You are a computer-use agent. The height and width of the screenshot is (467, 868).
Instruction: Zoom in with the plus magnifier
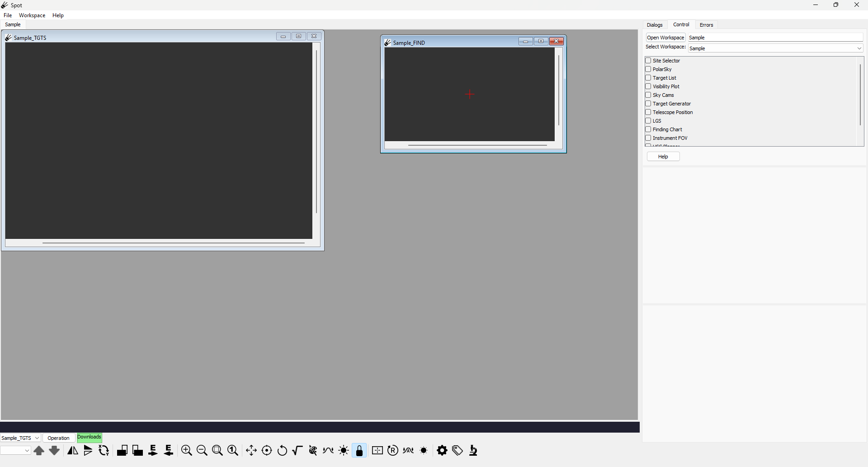click(x=187, y=451)
